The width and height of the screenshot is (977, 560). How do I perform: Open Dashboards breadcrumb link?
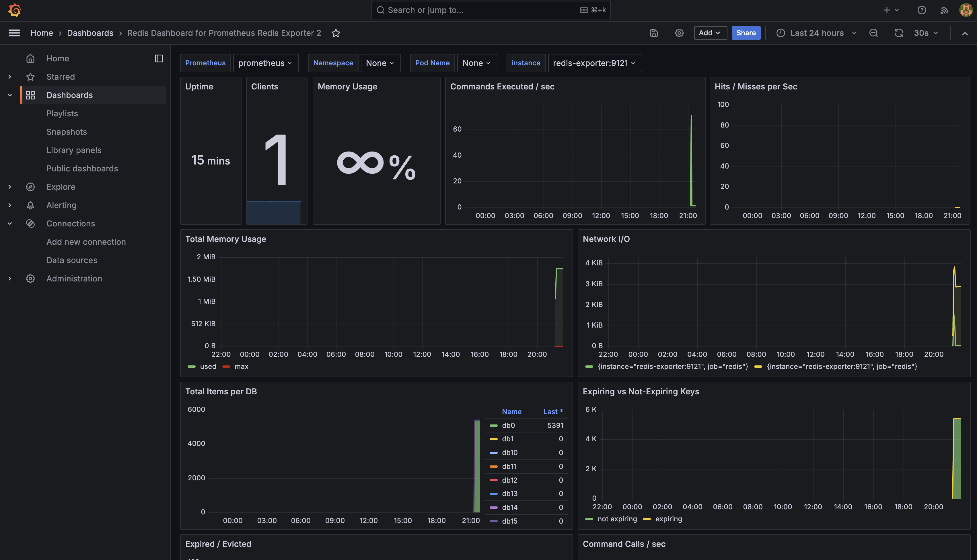tap(90, 33)
